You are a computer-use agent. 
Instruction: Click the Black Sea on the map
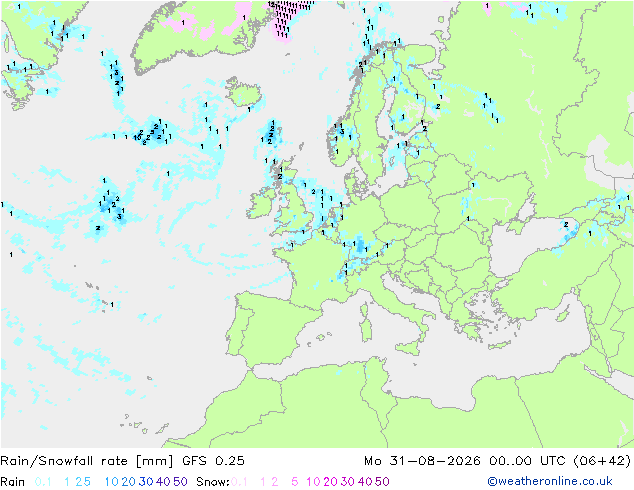pos(526,249)
